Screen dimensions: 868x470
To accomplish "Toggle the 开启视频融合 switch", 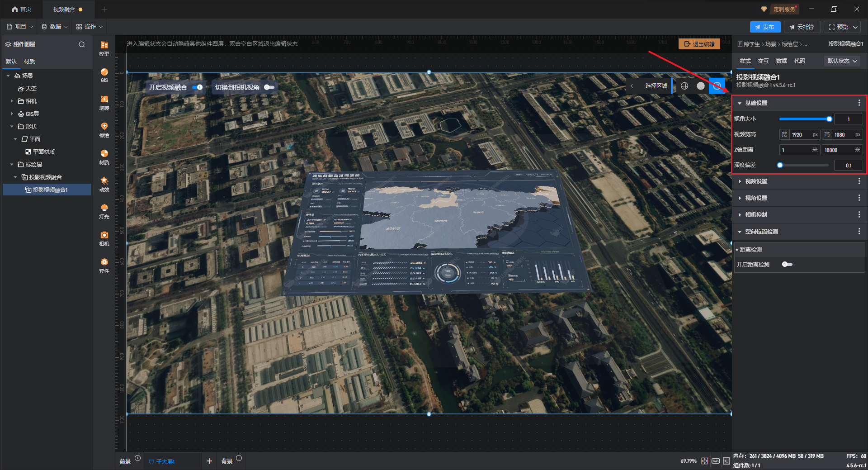I will click(198, 87).
